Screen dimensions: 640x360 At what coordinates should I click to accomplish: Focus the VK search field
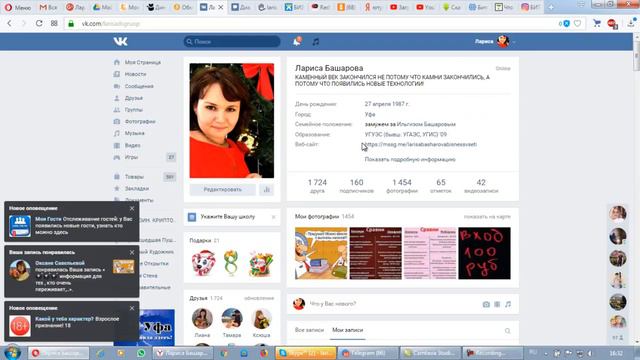coord(232,42)
